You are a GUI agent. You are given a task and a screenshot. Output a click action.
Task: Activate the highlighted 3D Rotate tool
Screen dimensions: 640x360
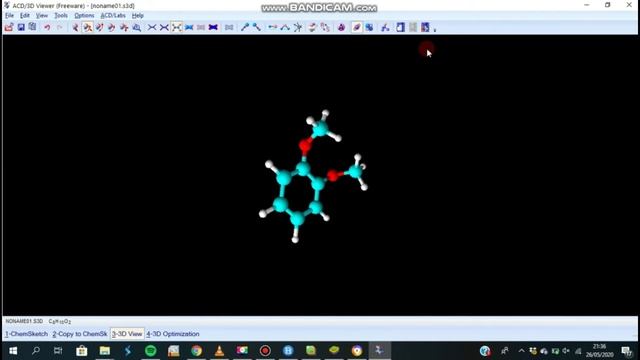[87, 27]
